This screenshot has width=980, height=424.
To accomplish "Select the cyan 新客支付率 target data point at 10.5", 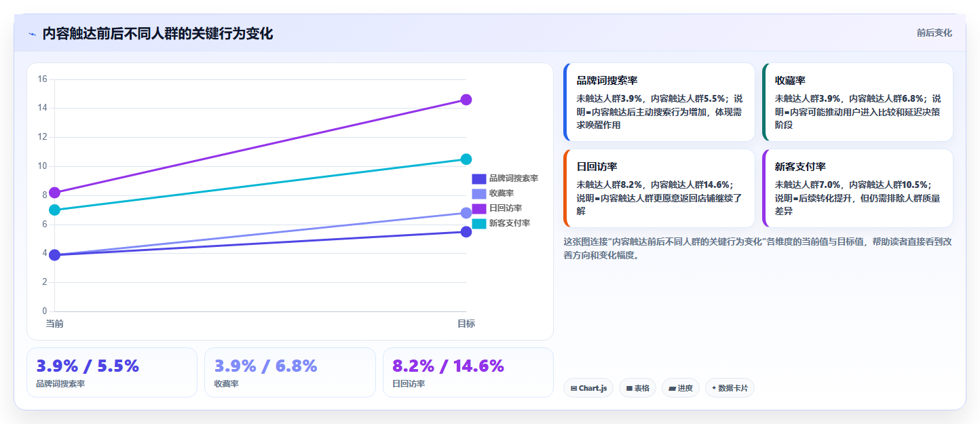I will pyautogui.click(x=466, y=159).
